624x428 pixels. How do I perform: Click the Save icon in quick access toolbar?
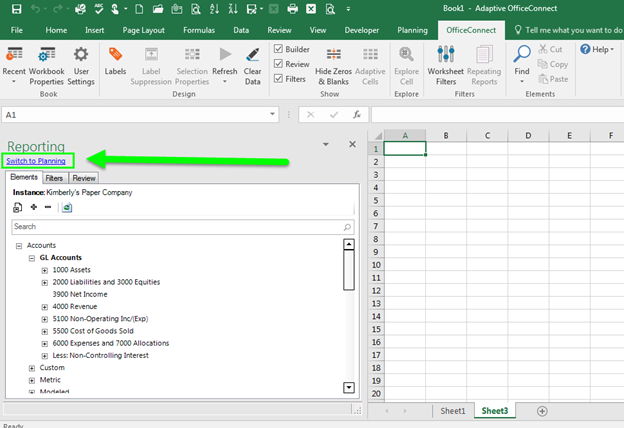point(16,9)
